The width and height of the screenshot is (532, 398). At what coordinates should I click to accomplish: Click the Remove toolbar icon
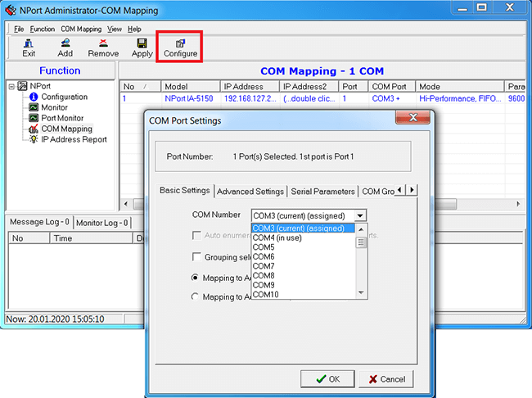pyautogui.click(x=103, y=43)
